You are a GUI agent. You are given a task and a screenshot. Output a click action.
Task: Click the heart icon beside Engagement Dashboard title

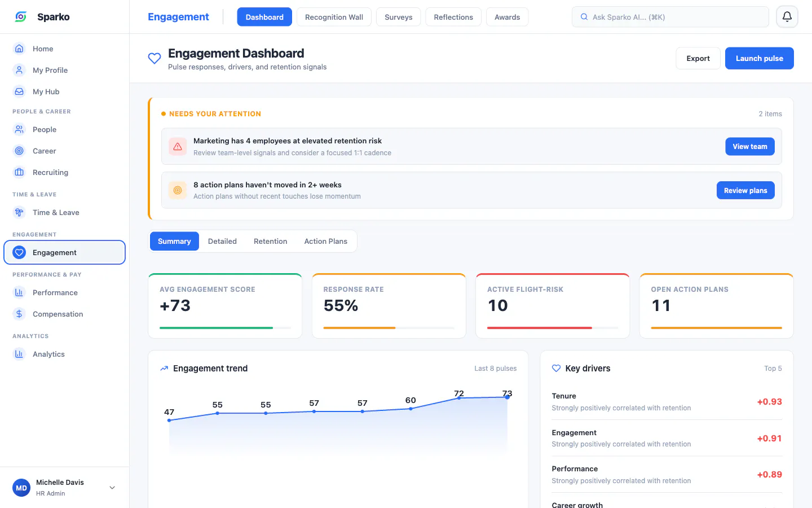point(155,58)
